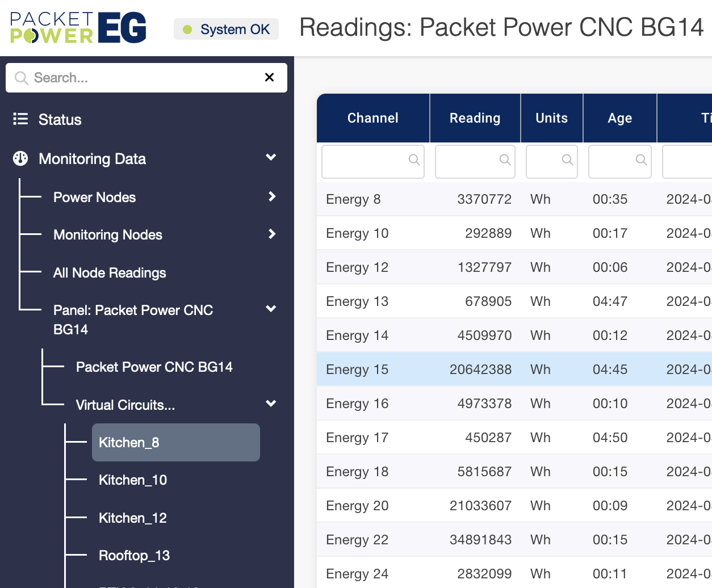Click the Status list icon
Image resolution: width=712 pixels, height=588 pixels.
(x=20, y=119)
